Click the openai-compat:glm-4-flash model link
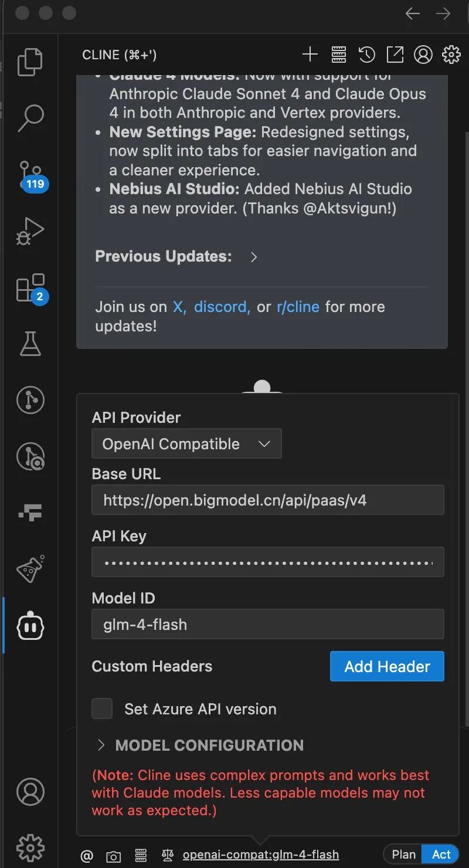 (261, 855)
